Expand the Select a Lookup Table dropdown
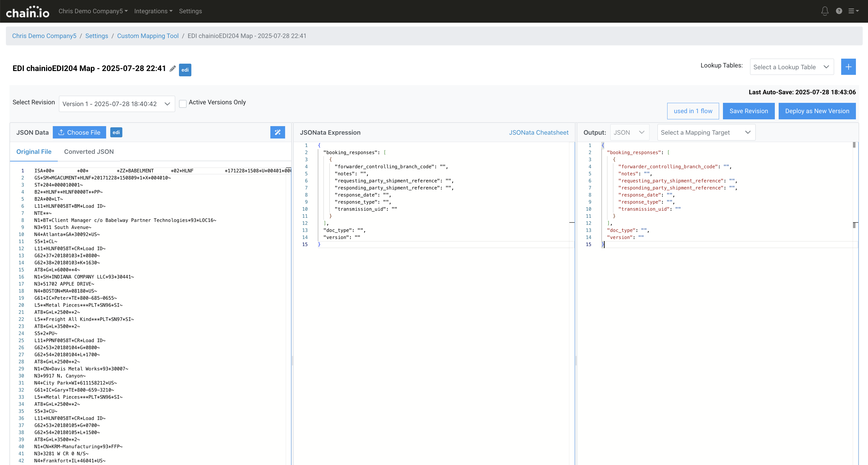868x465 pixels. (792, 67)
